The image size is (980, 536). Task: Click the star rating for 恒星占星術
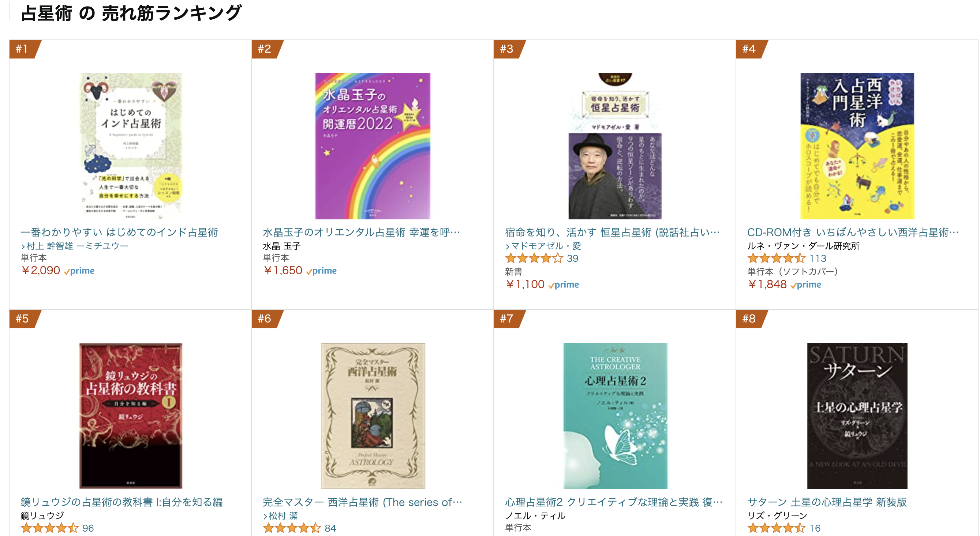click(x=534, y=258)
